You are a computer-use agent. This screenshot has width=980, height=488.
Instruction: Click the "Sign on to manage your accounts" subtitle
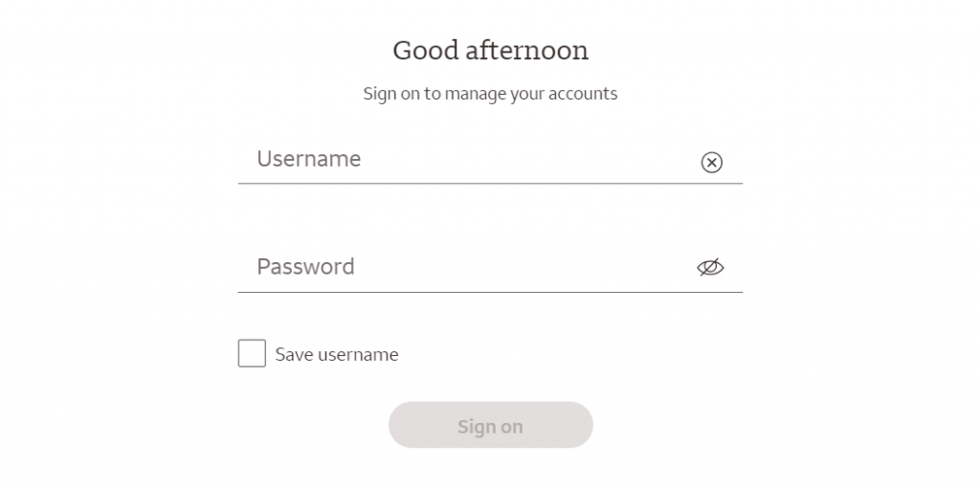(491, 94)
